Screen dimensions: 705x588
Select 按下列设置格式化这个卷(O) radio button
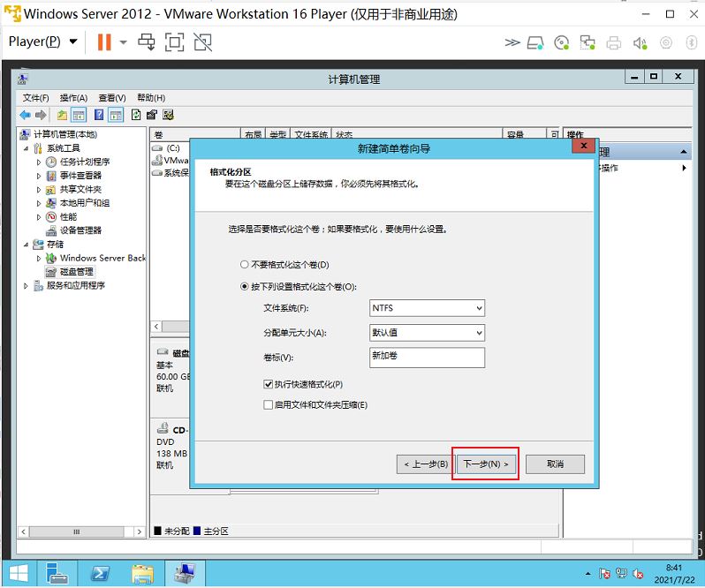tap(244, 287)
